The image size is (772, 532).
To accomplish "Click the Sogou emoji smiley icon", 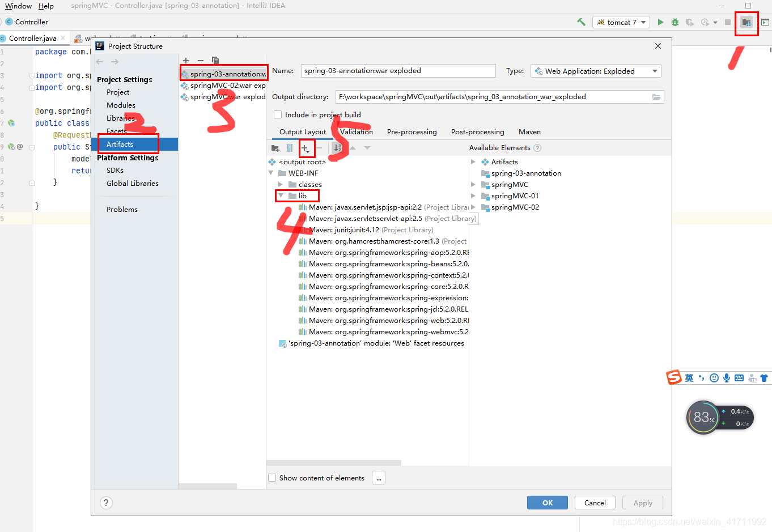I will (x=714, y=378).
